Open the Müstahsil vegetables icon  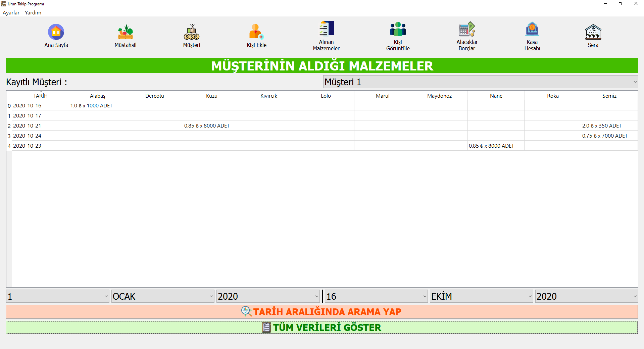(x=125, y=32)
